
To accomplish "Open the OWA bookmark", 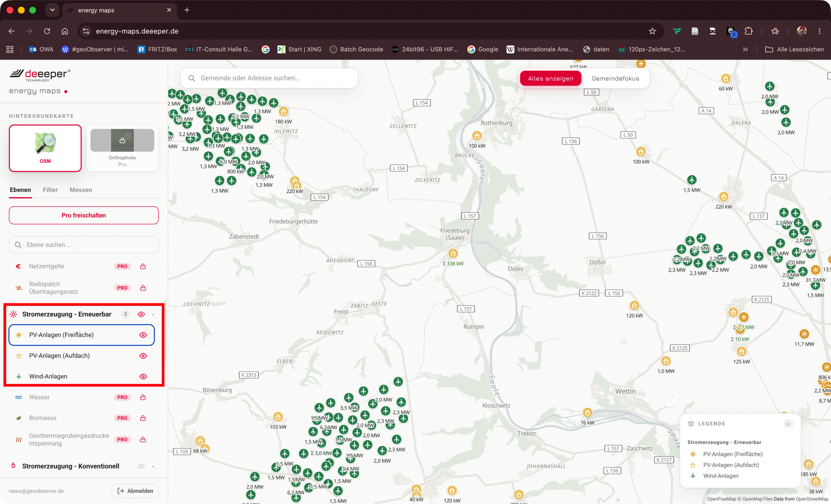I will click(x=41, y=50).
